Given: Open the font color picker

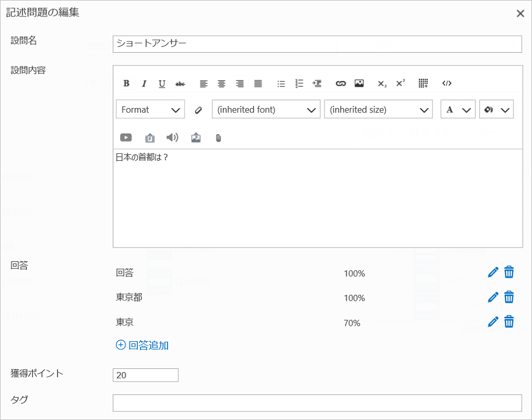Looking at the screenshot, I should (458, 110).
